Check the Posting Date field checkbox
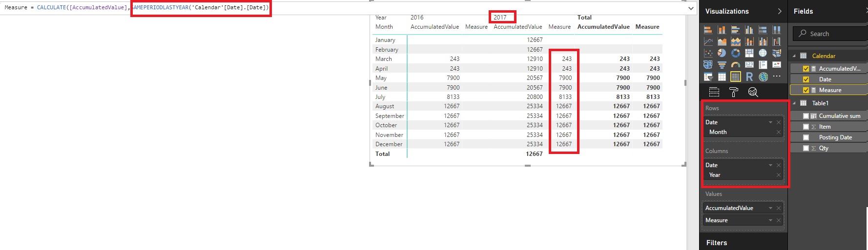Image resolution: width=868 pixels, height=250 pixels. (x=806, y=137)
